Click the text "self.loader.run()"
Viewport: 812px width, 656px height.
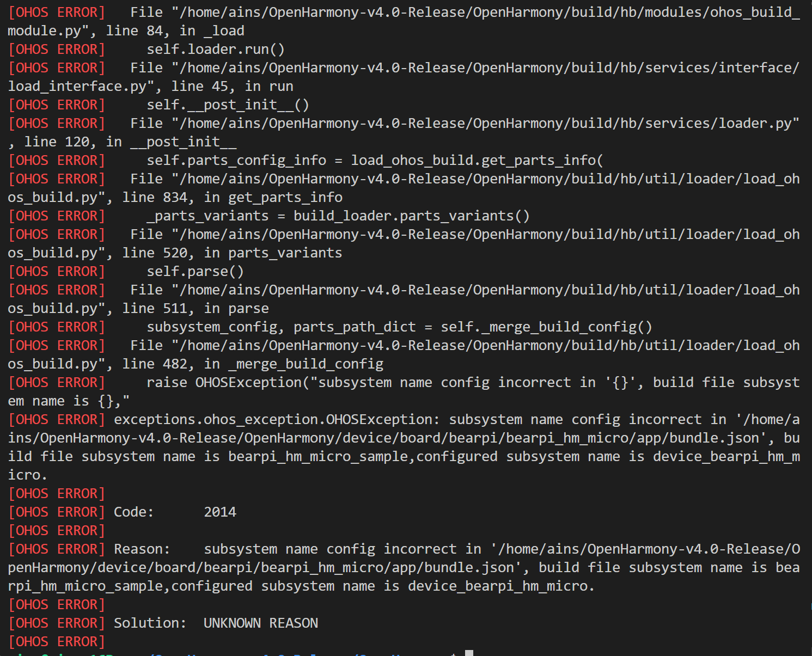point(216,50)
